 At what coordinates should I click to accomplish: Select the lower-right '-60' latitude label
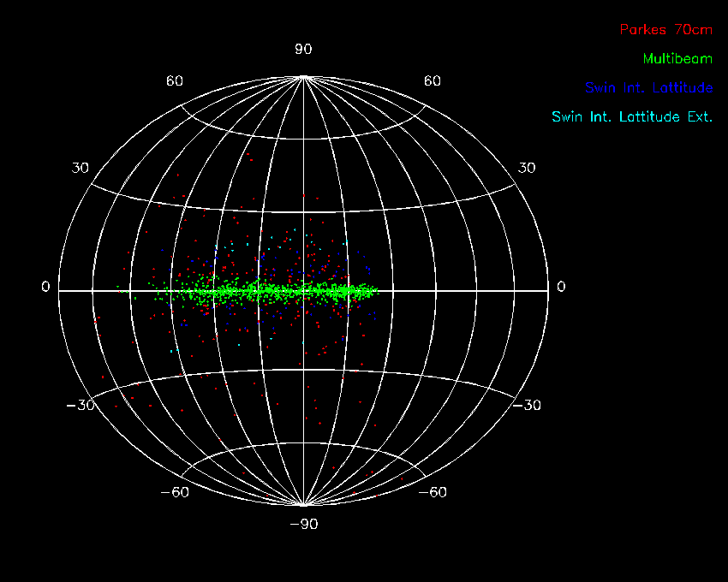(x=433, y=492)
